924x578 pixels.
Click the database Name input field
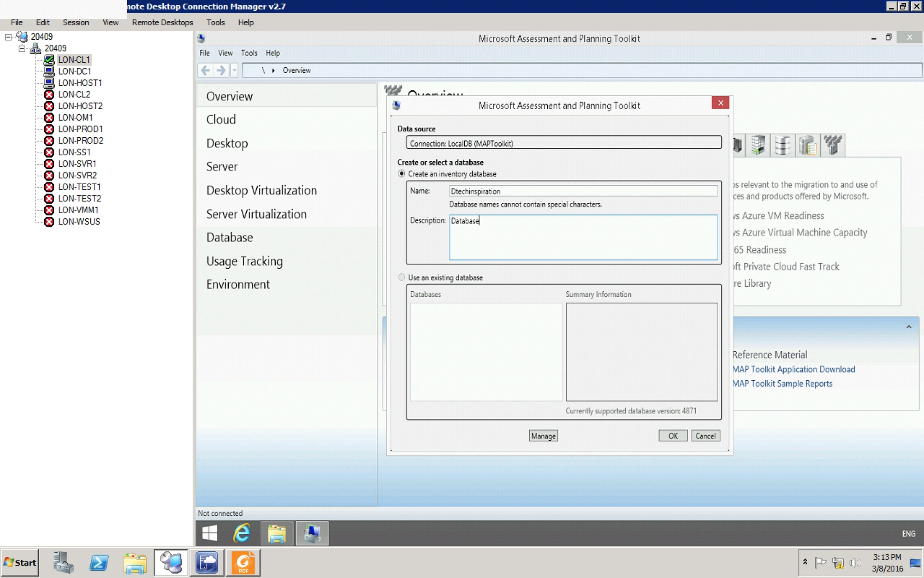pos(583,191)
